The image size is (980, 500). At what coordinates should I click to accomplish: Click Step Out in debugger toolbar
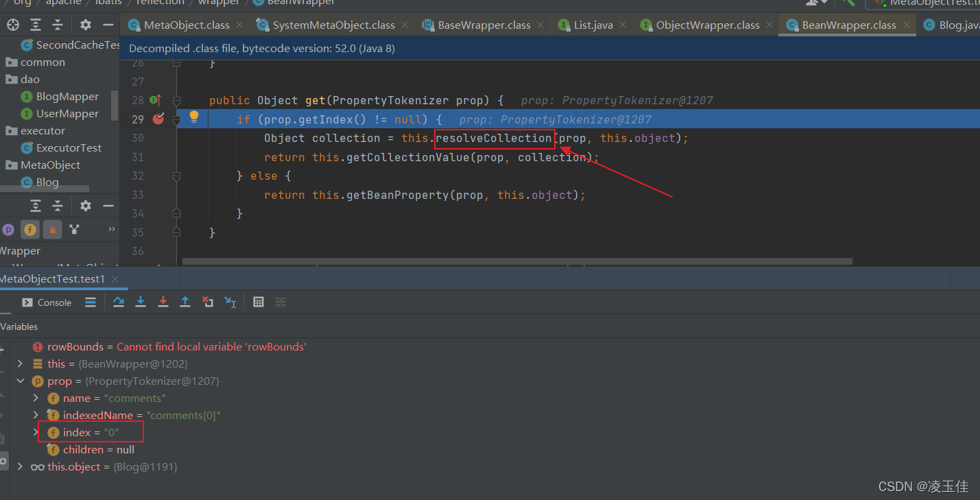pyautogui.click(x=184, y=302)
